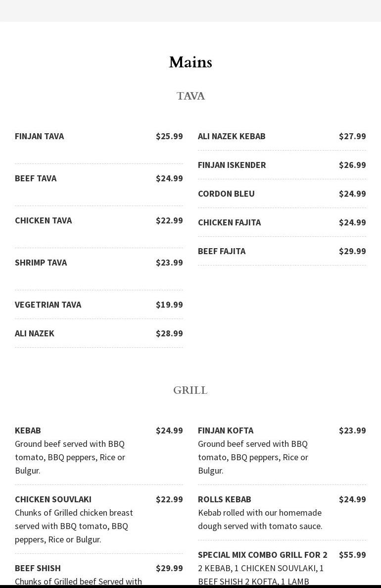
Task: Click the $55.99 combo grill price
Action: 352,555
